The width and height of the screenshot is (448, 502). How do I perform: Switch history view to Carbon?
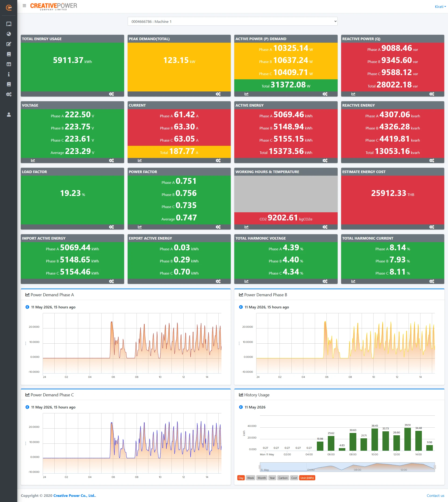tap(283, 478)
